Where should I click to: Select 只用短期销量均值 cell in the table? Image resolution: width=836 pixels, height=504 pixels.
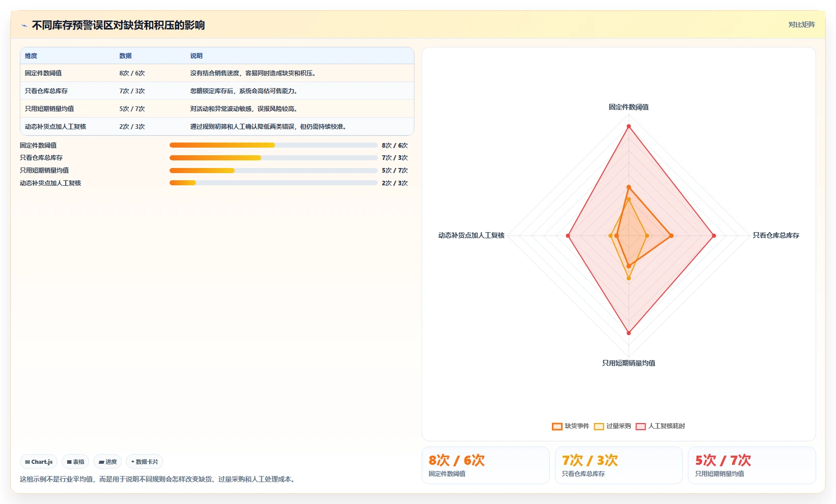click(x=49, y=109)
